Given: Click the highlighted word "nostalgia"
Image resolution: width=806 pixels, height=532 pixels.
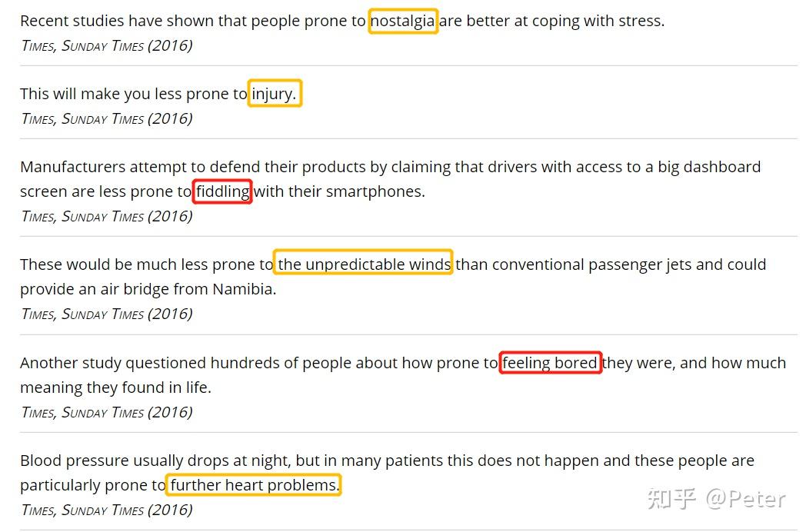Looking at the screenshot, I should point(402,21).
